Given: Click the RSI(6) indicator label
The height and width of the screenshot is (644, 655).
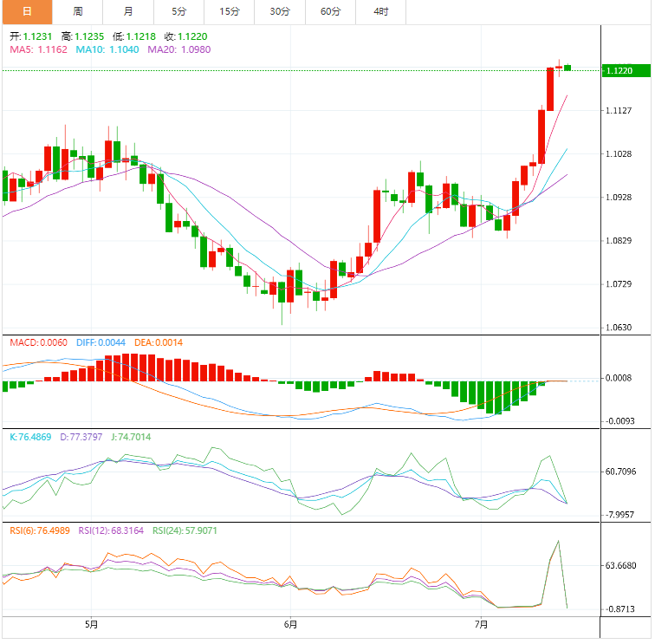Looking at the screenshot, I should coord(37,530).
